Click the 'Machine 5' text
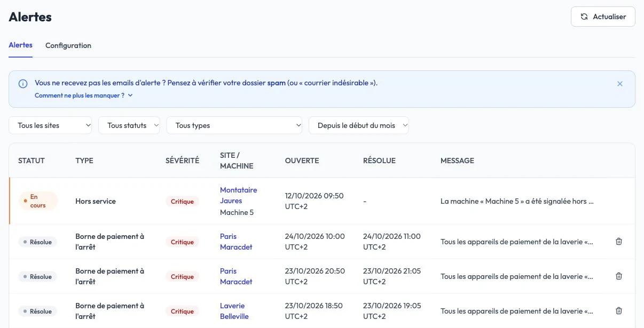The width and height of the screenshot is (644, 328). tap(237, 212)
